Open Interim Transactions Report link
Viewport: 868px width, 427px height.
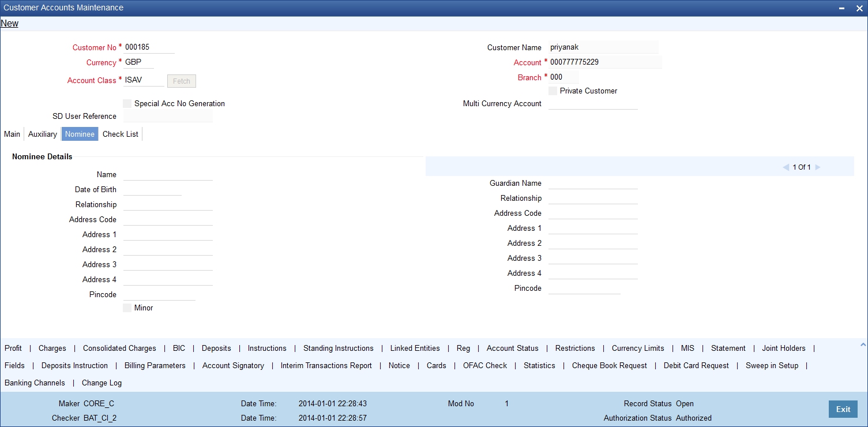tap(326, 365)
